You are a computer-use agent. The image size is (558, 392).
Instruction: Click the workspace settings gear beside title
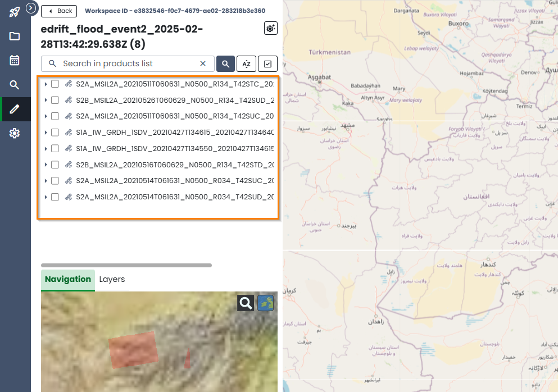click(270, 28)
